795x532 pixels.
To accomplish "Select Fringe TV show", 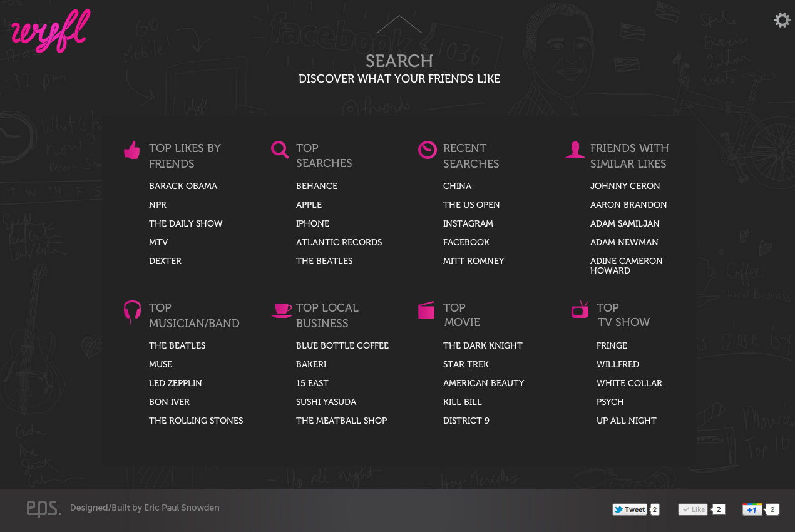I will [x=612, y=345].
